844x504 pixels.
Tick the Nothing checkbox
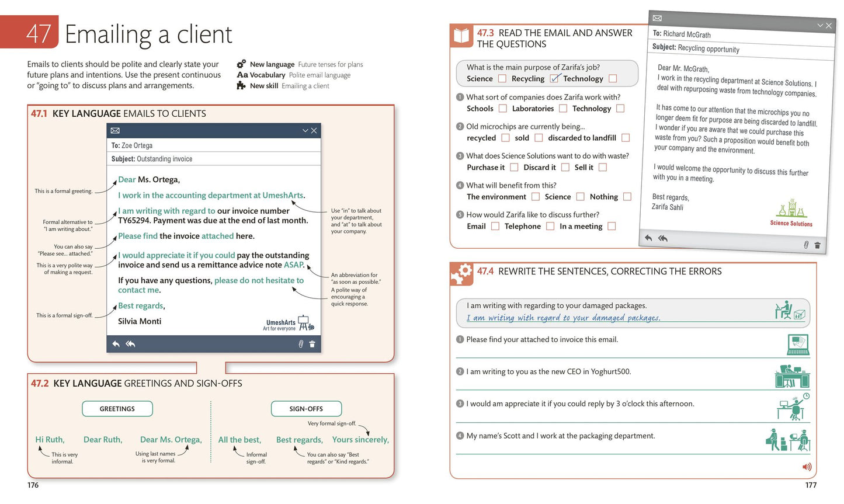pyautogui.click(x=627, y=197)
